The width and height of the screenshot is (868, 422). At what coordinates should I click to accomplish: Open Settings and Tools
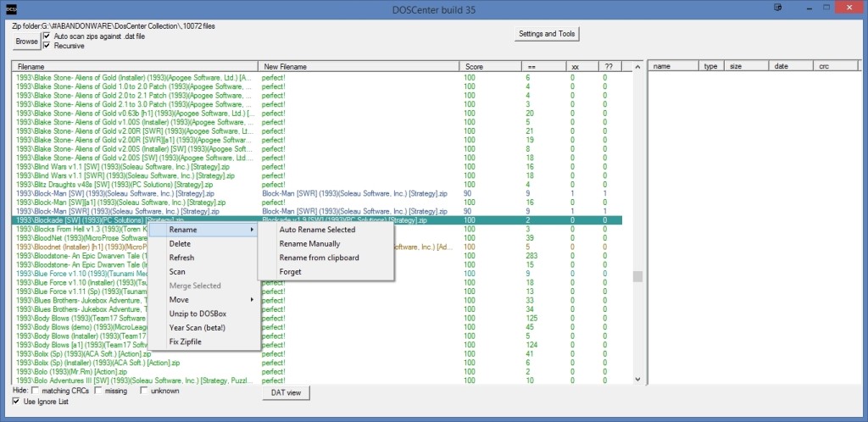click(547, 34)
